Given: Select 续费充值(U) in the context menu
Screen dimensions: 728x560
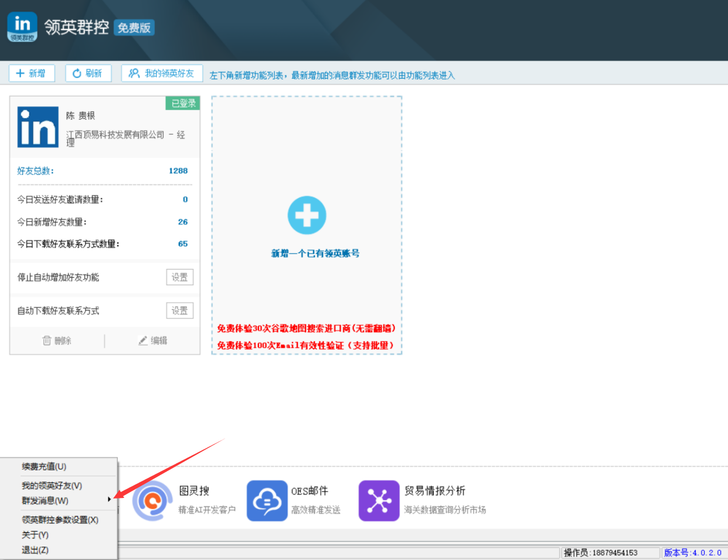Looking at the screenshot, I should click(x=59, y=467).
